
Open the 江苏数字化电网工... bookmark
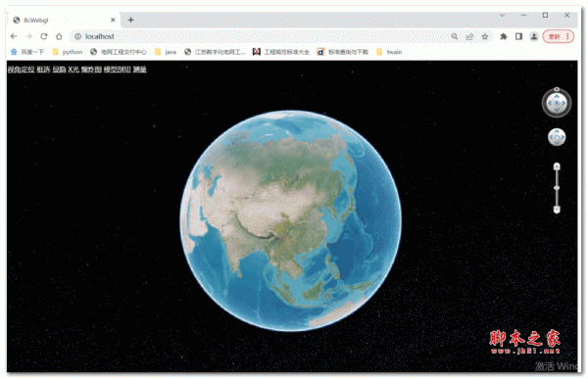tap(215, 52)
